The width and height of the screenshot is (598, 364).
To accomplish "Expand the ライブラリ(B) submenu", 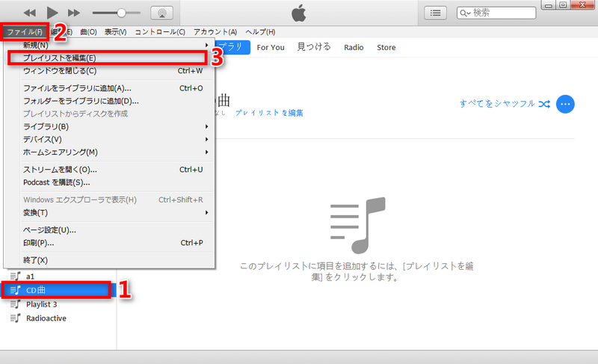I will (109, 126).
